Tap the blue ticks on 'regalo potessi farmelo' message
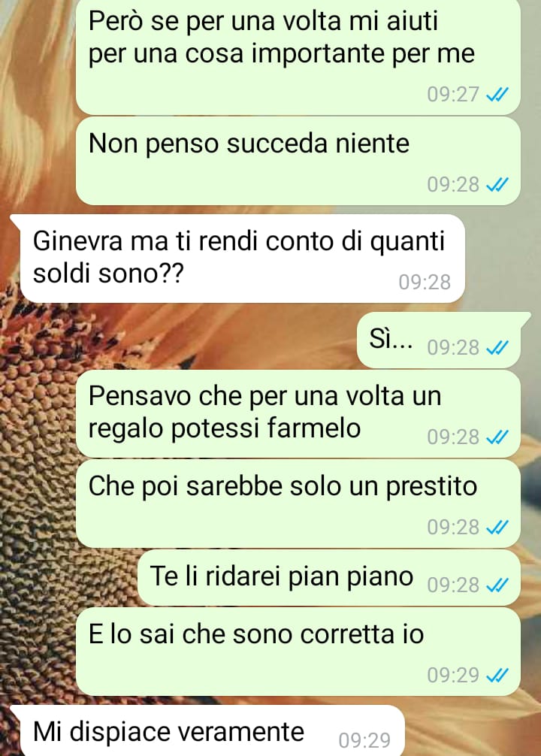 coord(497,437)
